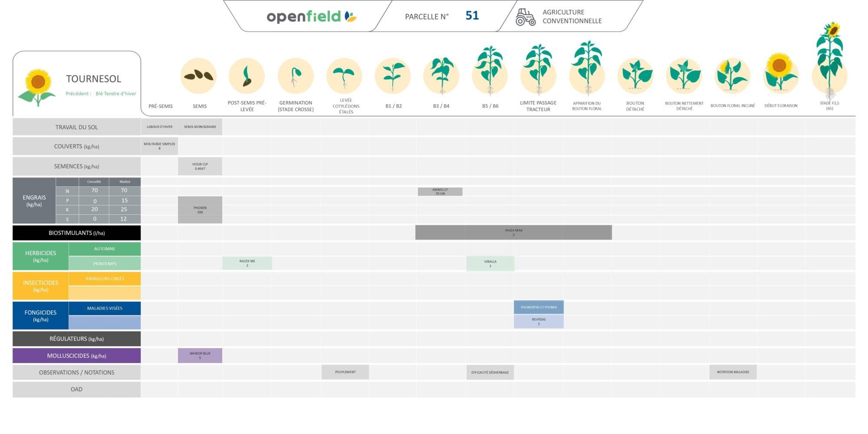
Task: Select the BIOSTIMULANTS row header
Action: pyautogui.click(x=76, y=233)
